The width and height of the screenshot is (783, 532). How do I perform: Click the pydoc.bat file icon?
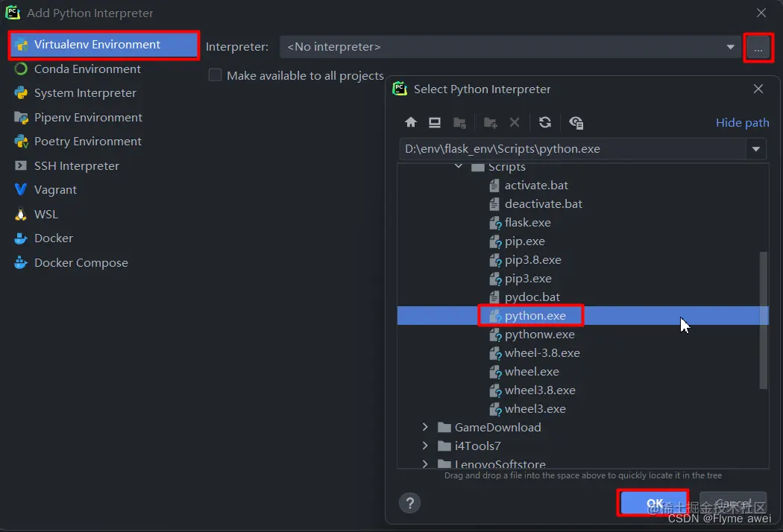pos(494,297)
